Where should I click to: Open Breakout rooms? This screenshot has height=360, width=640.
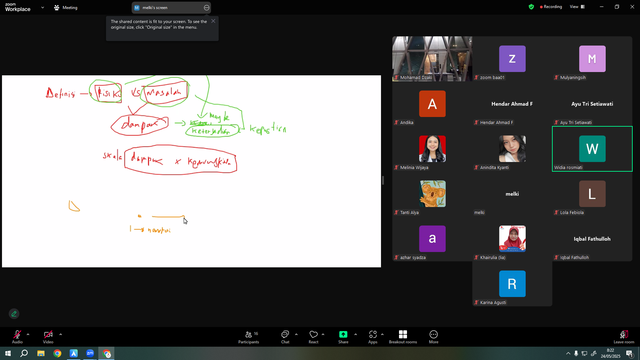click(x=403, y=337)
